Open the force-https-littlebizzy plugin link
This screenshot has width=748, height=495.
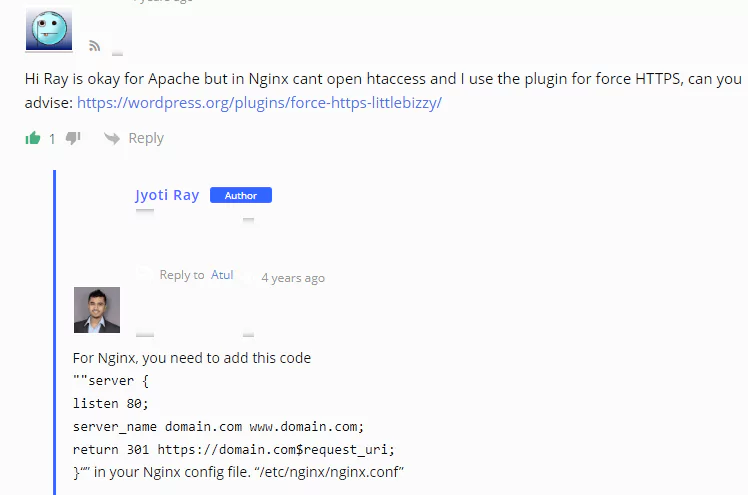click(x=259, y=103)
